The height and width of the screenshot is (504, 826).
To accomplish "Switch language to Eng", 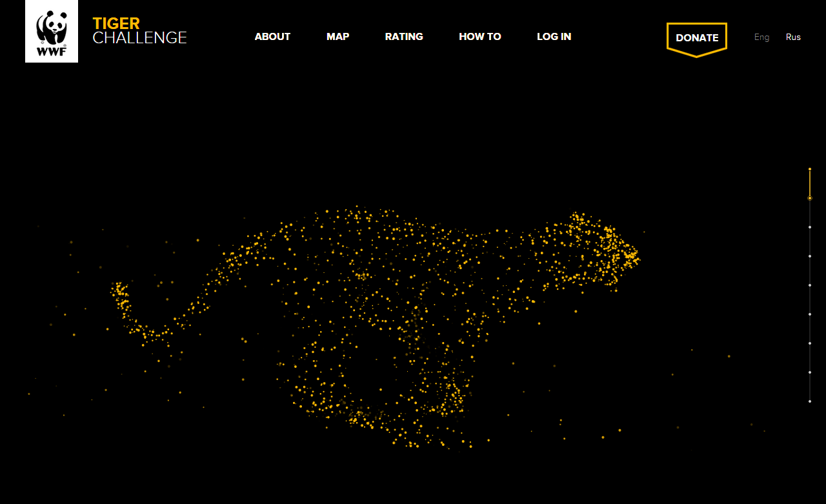I will pyautogui.click(x=761, y=37).
